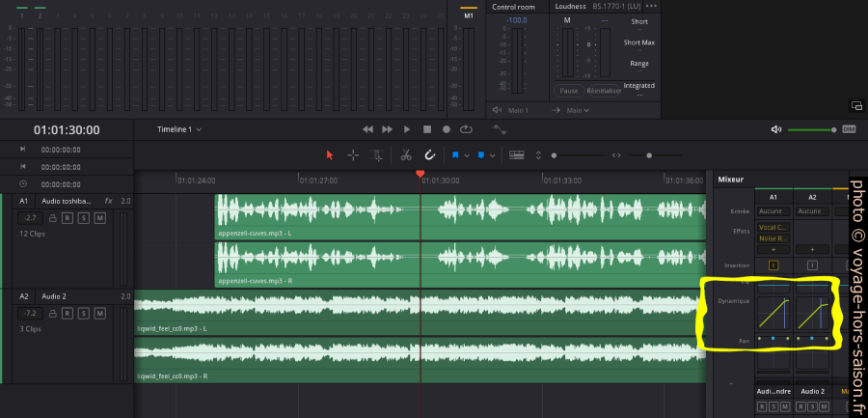Start playback with the play button
This screenshot has height=418, width=868.
[x=407, y=129]
